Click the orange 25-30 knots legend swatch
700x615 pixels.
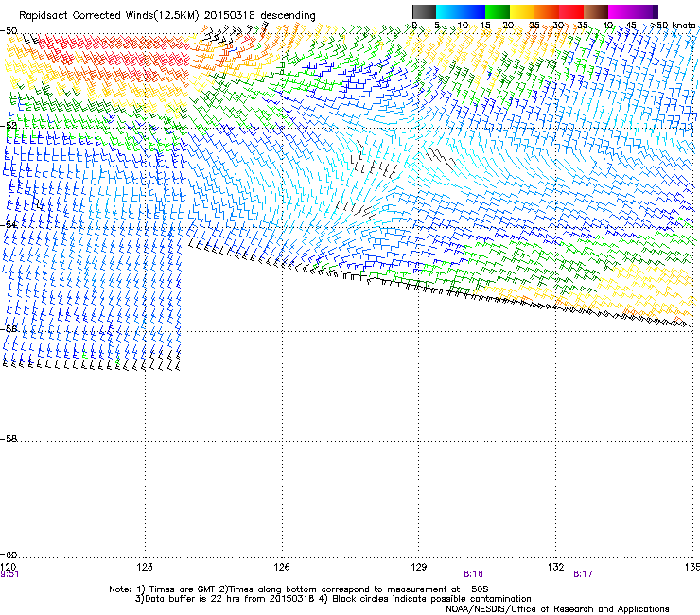(547, 11)
